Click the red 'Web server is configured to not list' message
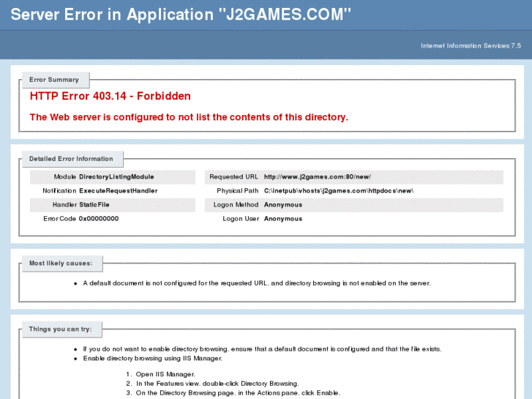 (x=189, y=117)
